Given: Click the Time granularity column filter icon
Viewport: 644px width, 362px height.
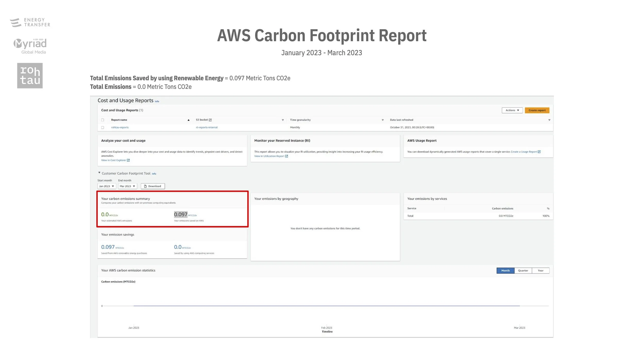Looking at the screenshot, I should [x=383, y=120].
